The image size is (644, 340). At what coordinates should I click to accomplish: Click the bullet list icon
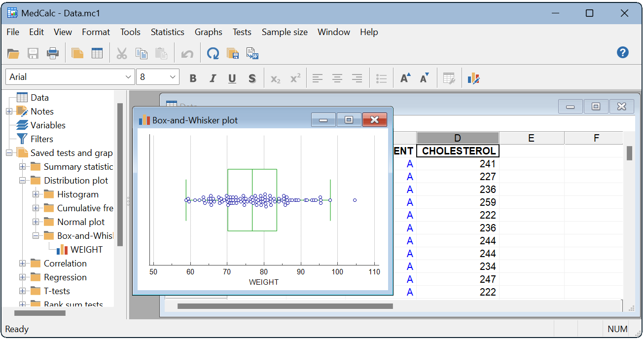pos(381,78)
